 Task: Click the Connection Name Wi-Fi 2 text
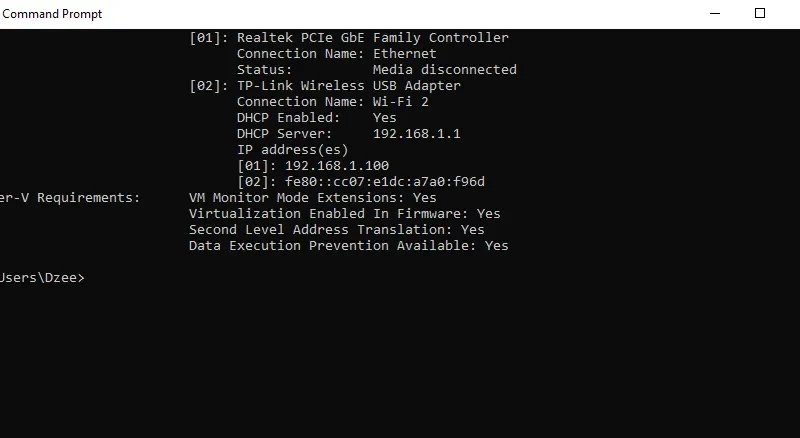tap(333, 102)
